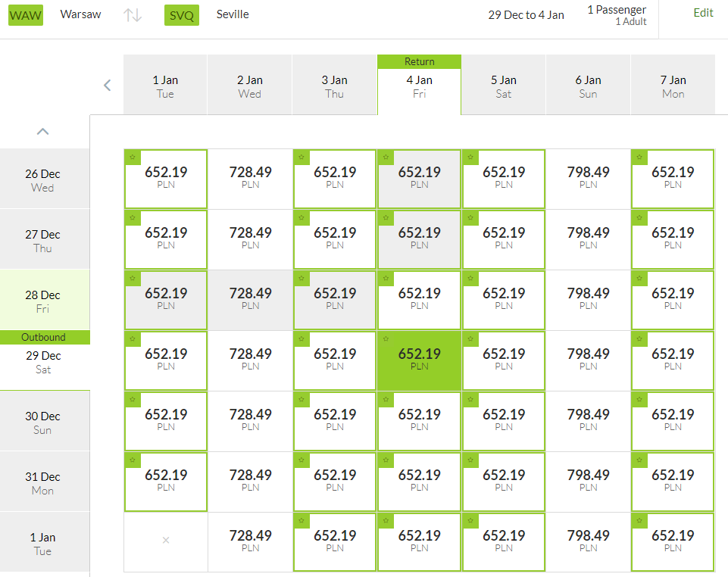Click star badge on 26 Dec / 1 Jan fare
728x577 pixels.
tap(133, 157)
